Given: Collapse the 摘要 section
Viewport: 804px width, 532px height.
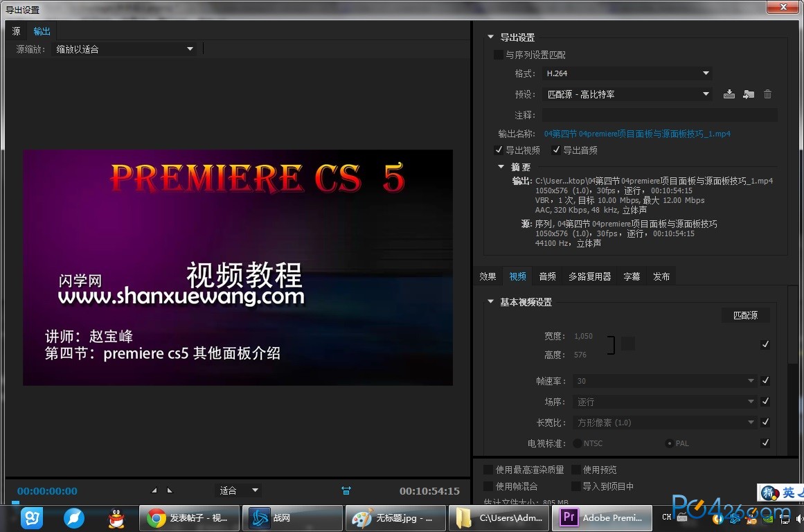Looking at the screenshot, I should pyautogui.click(x=501, y=167).
